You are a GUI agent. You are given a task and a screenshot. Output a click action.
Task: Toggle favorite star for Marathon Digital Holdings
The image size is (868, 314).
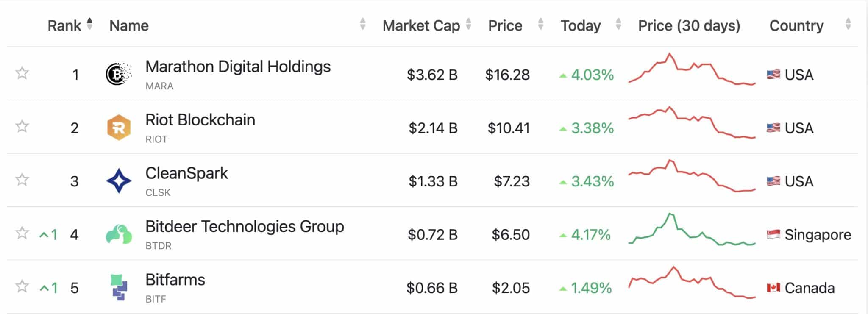pyautogui.click(x=22, y=73)
